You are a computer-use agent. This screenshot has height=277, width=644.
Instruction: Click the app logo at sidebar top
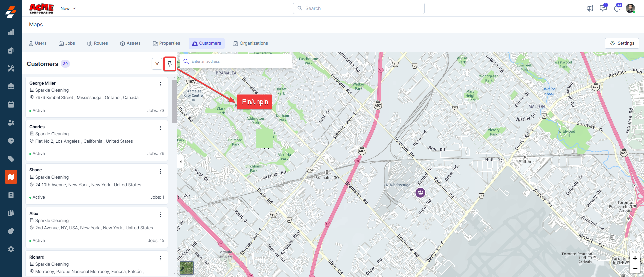(x=11, y=12)
